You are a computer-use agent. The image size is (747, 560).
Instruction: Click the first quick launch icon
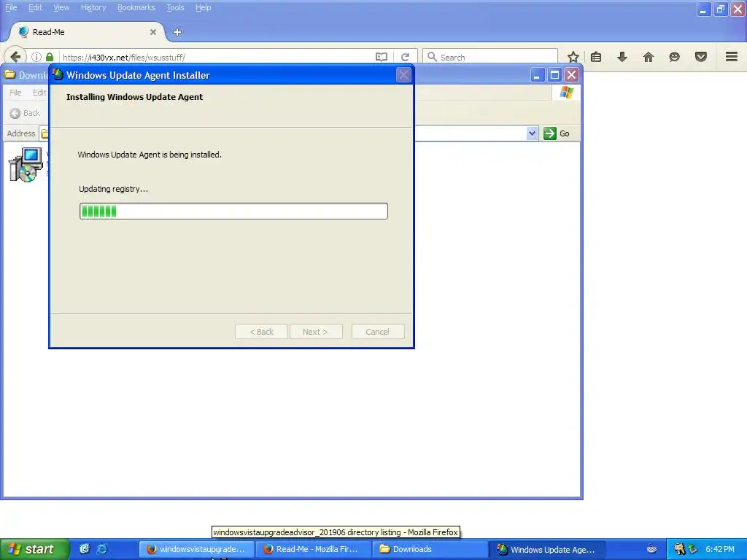(x=85, y=549)
